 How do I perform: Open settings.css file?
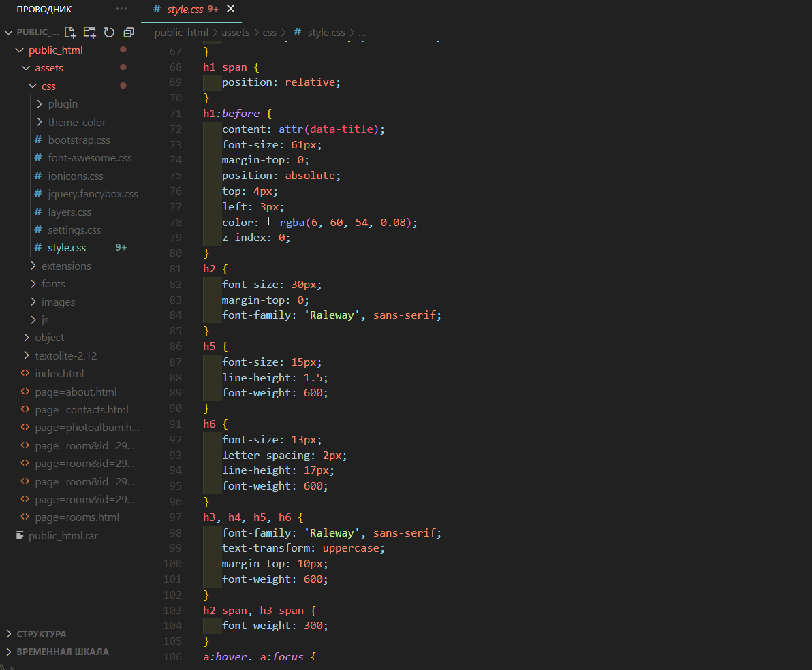point(74,230)
